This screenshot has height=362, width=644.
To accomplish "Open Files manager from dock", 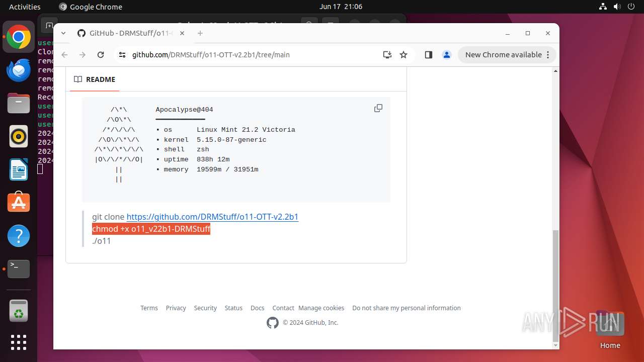I will coord(19,103).
